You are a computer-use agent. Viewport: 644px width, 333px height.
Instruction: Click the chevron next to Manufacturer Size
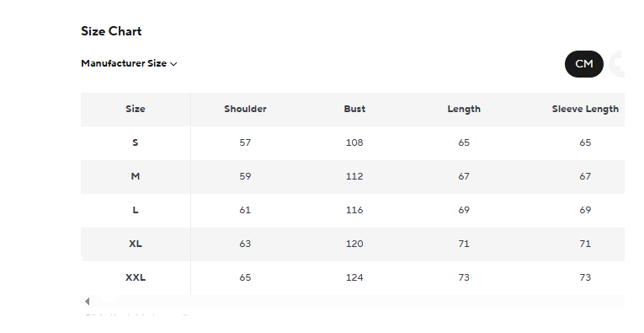pyautogui.click(x=173, y=64)
